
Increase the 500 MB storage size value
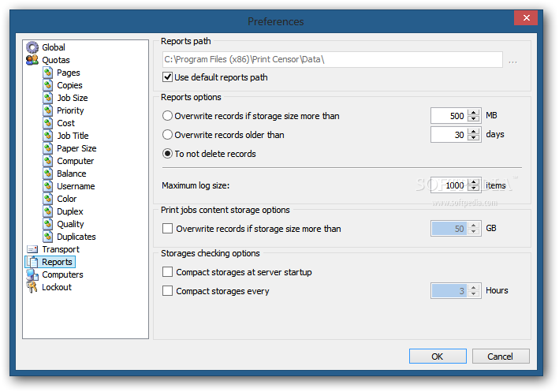coord(473,112)
